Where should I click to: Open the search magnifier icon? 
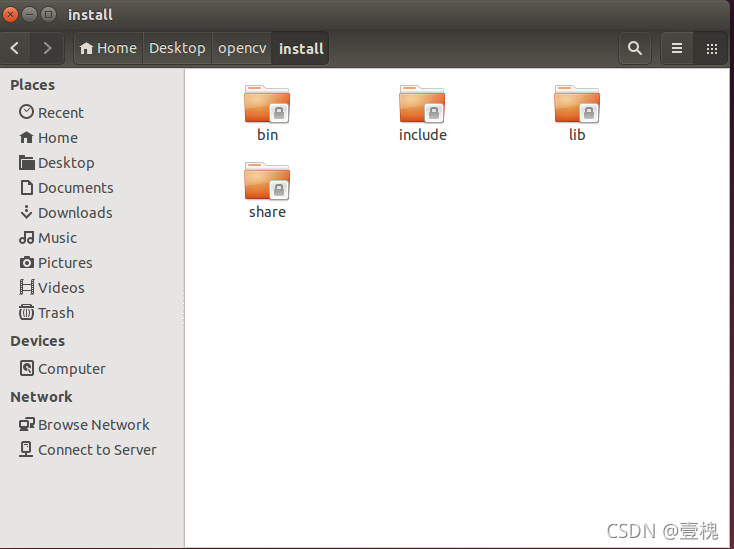click(634, 48)
